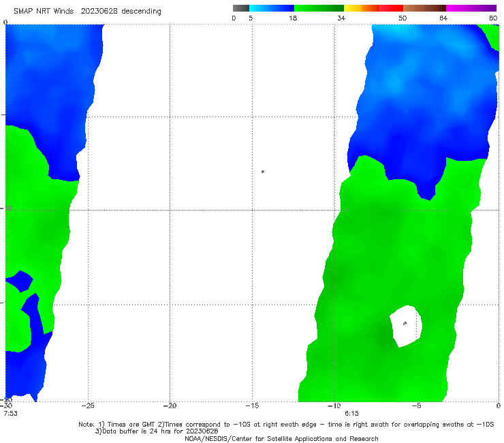Click the latitude axis label '-10' on left edge
This screenshot has height=443, width=504.
coord(6,209)
